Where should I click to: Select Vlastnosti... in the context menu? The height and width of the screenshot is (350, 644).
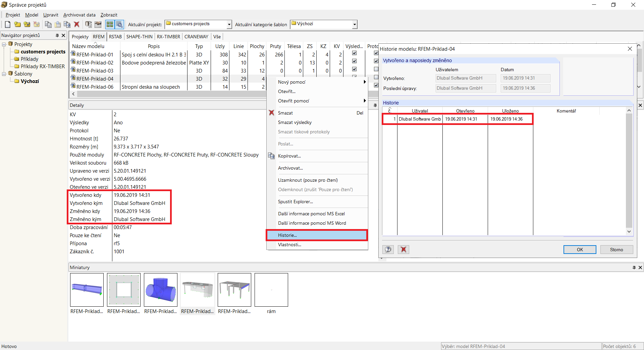[317, 245]
